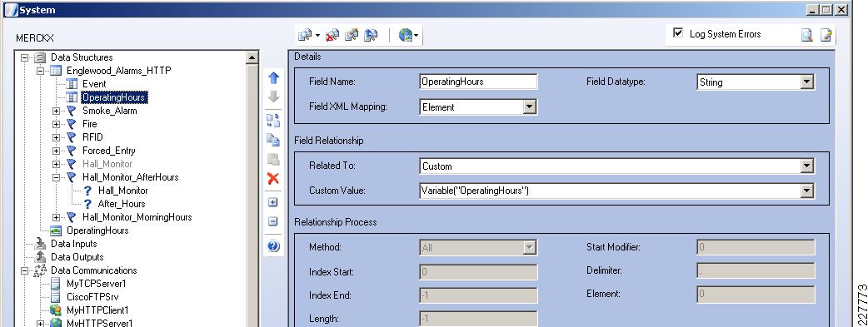Select the After_Hours tree row
868x327 pixels.
122,204
